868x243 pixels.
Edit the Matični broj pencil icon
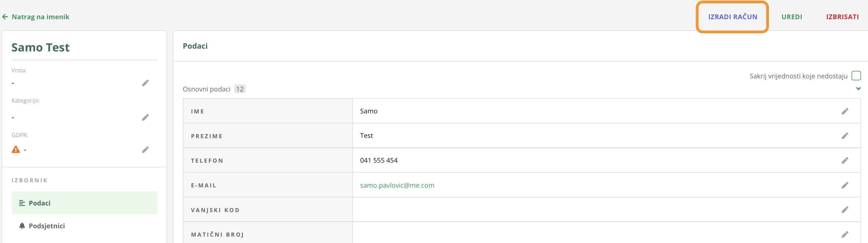pos(845,234)
